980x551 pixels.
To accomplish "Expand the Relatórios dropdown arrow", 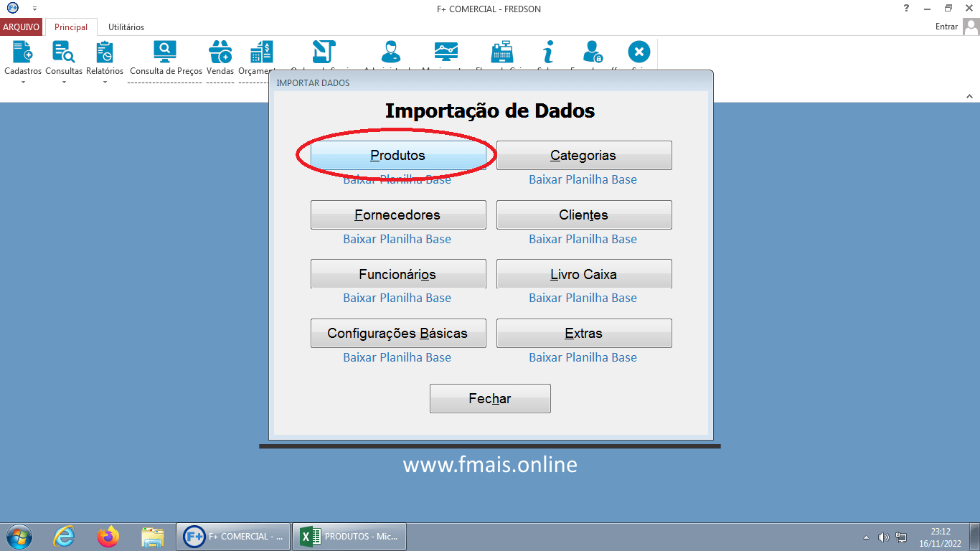I will pos(105,82).
